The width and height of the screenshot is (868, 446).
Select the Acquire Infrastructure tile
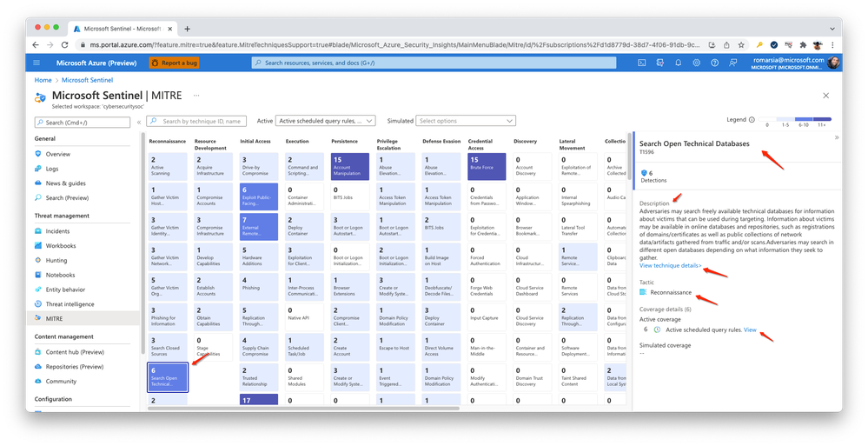(213, 166)
